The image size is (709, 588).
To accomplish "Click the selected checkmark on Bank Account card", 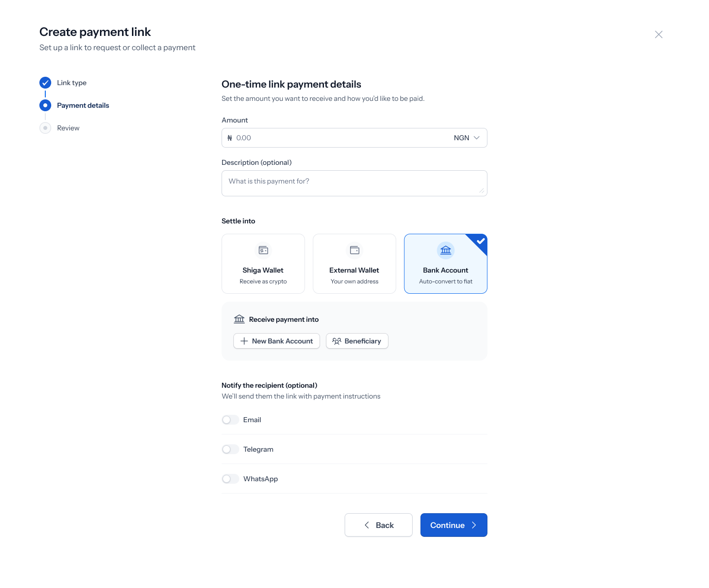I will click(481, 241).
